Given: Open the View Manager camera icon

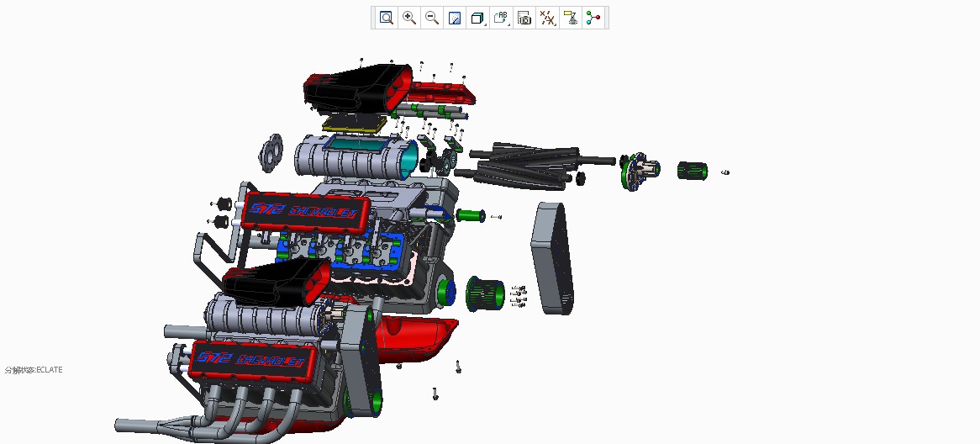Looking at the screenshot, I should 524,18.
